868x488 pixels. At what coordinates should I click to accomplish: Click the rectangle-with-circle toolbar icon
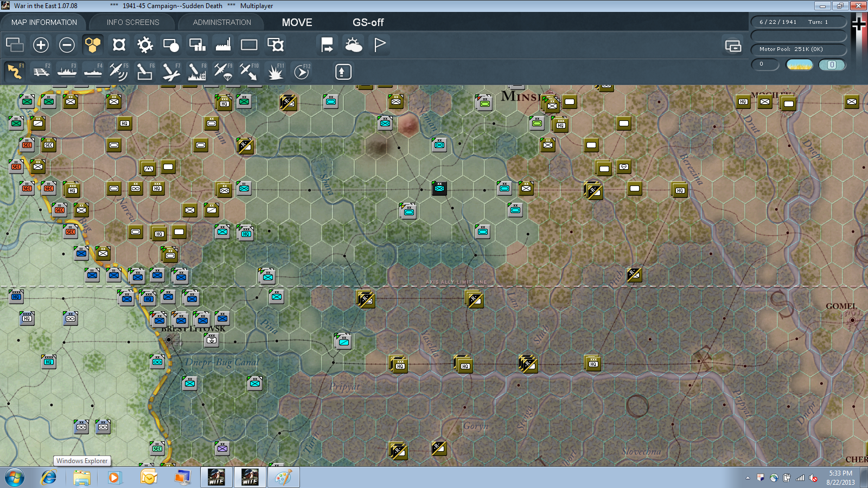[x=171, y=44]
